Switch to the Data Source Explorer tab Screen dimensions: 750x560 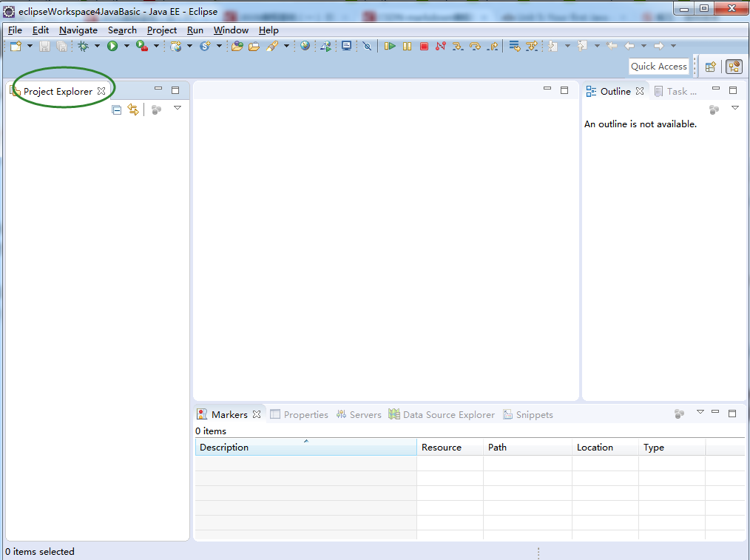[x=442, y=414]
